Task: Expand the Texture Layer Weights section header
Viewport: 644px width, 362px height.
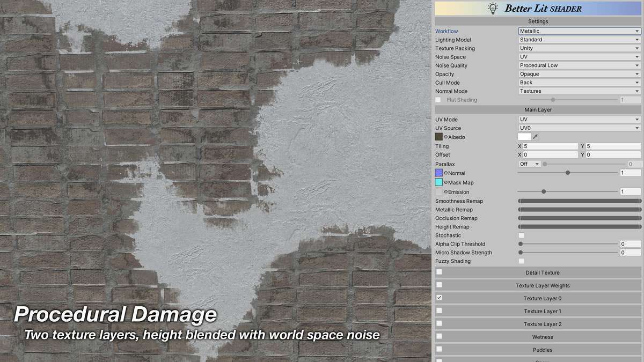Action: point(538,285)
